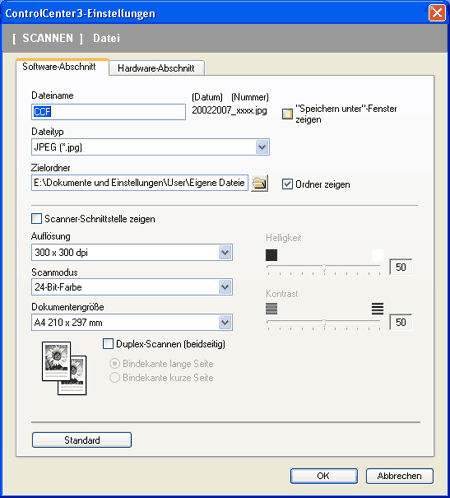The height and width of the screenshot is (498, 450).
Task: Click the Kontrast slider track
Action: pos(323,322)
